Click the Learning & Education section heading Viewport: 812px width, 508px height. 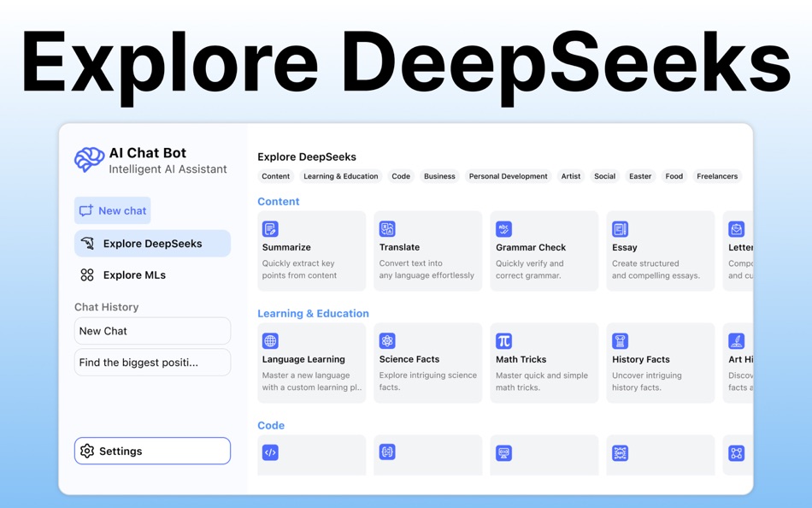[x=314, y=314]
